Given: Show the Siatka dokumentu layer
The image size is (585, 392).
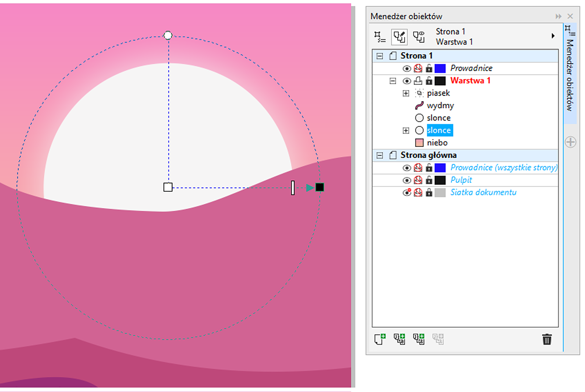Looking at the screenshot, I should [407, 192].
